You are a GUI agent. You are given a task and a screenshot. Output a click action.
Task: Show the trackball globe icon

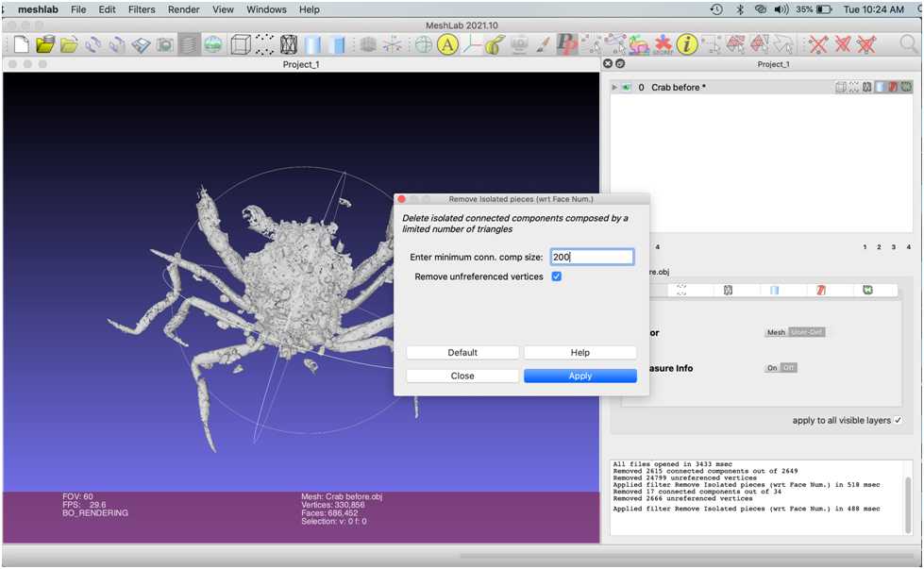tap(423, 44)
